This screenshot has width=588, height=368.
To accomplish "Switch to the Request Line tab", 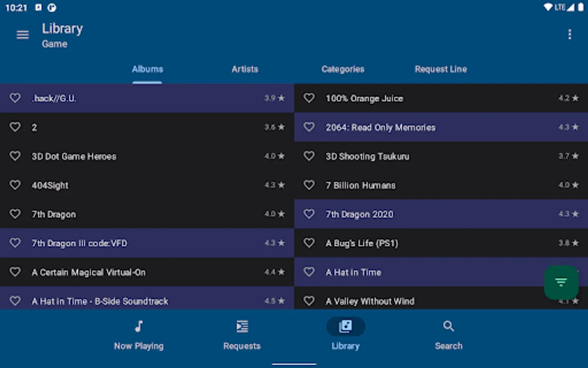I will 441,69.
